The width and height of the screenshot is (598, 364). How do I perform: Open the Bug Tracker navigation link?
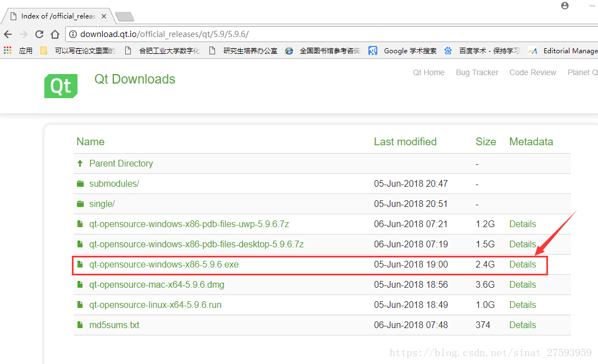coord(477,72)
